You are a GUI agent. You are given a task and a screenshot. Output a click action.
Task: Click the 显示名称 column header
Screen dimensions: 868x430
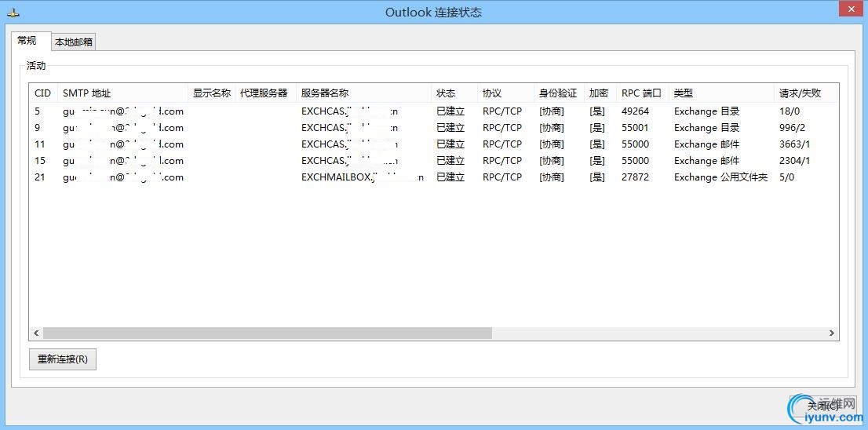(x=211, y=93)
